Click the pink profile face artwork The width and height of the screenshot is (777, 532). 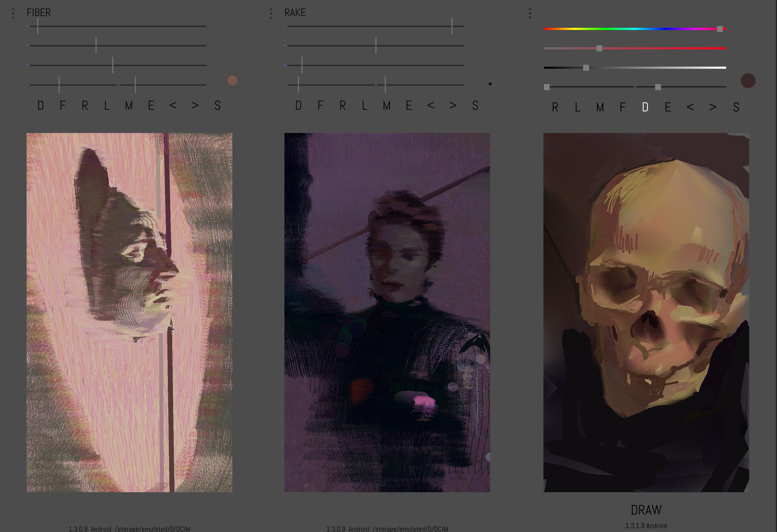(x=129, y=312)
